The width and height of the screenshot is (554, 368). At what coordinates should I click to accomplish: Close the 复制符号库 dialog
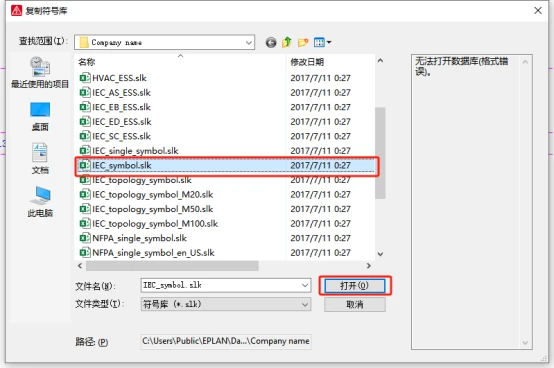click(x=538, y=11)
